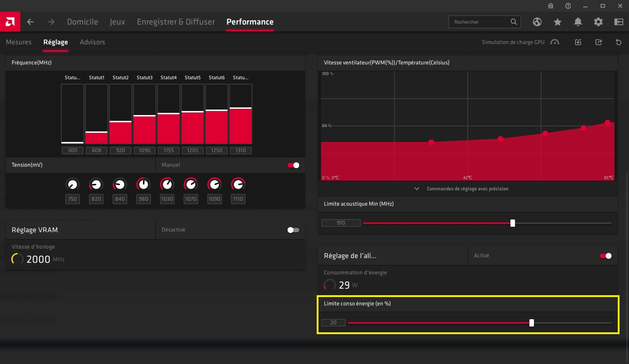629x364 pixels.
Task: Reset tuning with the undo arrow icon
Action: (618, 42)
